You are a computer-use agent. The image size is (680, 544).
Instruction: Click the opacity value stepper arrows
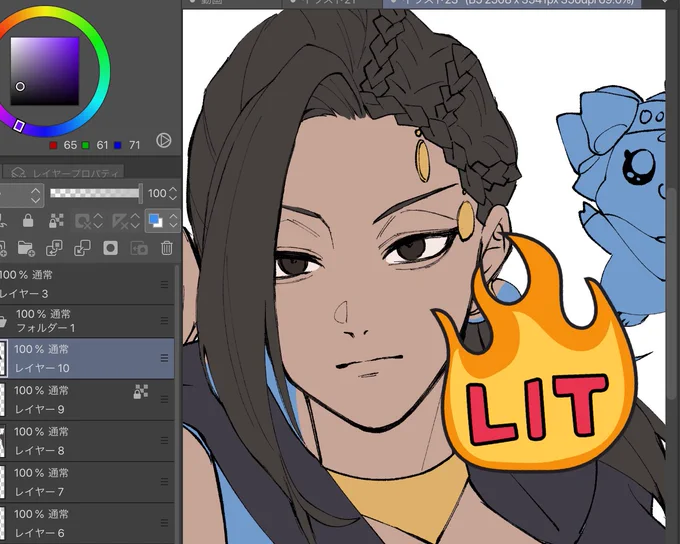[173, 193]
